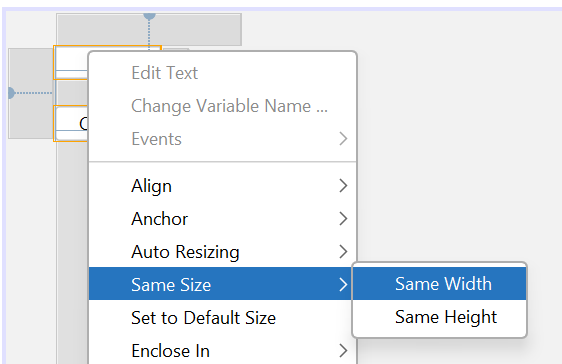Image resolution: width=562 pixels, height=364 pixels.
Task: Select the upper orange-outlined component in designer
Action: click(x=71, y=62)
